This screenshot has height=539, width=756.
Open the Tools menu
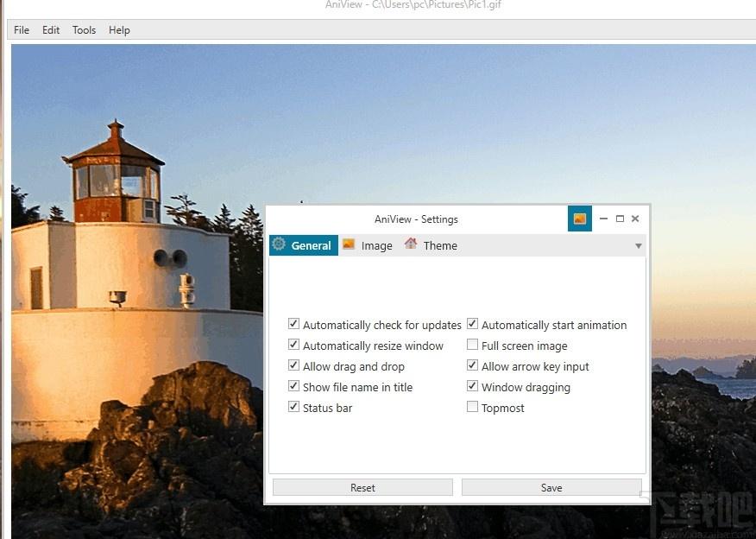[x=84, y=30]
